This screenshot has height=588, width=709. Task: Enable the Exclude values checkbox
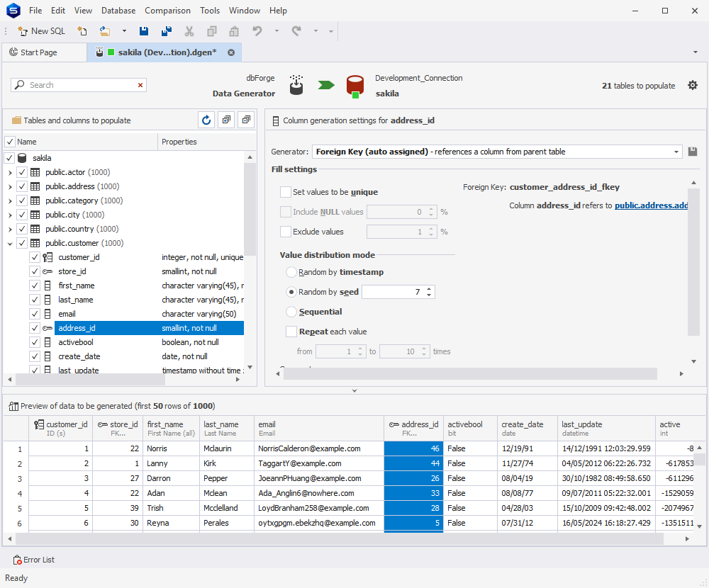pyautogui.click(x=285, y=232)
